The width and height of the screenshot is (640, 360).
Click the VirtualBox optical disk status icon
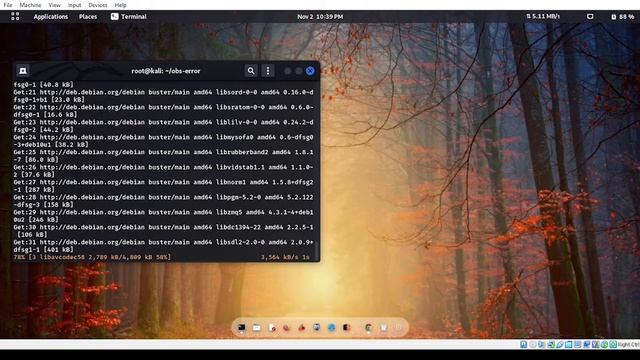click(x=533, y=345)
